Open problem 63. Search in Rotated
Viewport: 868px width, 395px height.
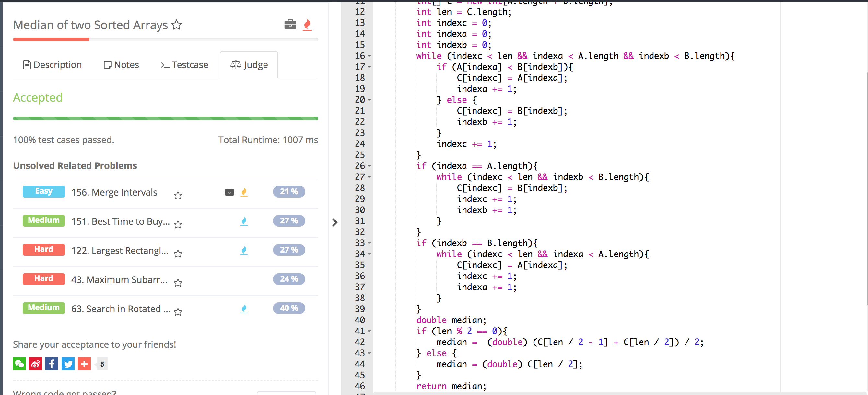[121, 309]
